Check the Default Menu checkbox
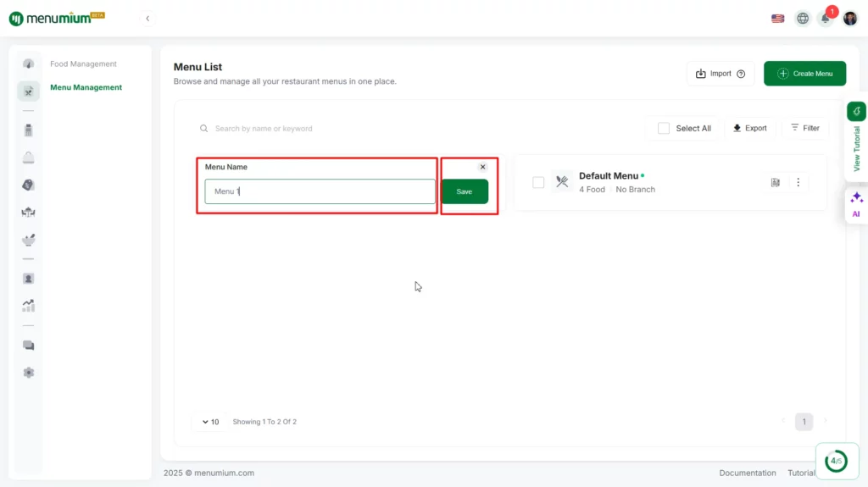 click(538, 182)
